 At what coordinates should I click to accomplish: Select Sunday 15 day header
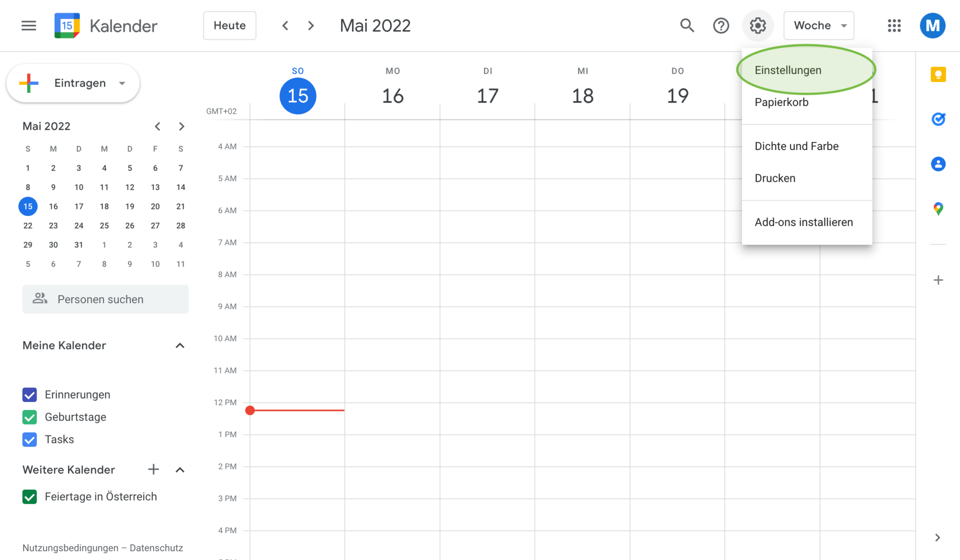tap(298, 96)
